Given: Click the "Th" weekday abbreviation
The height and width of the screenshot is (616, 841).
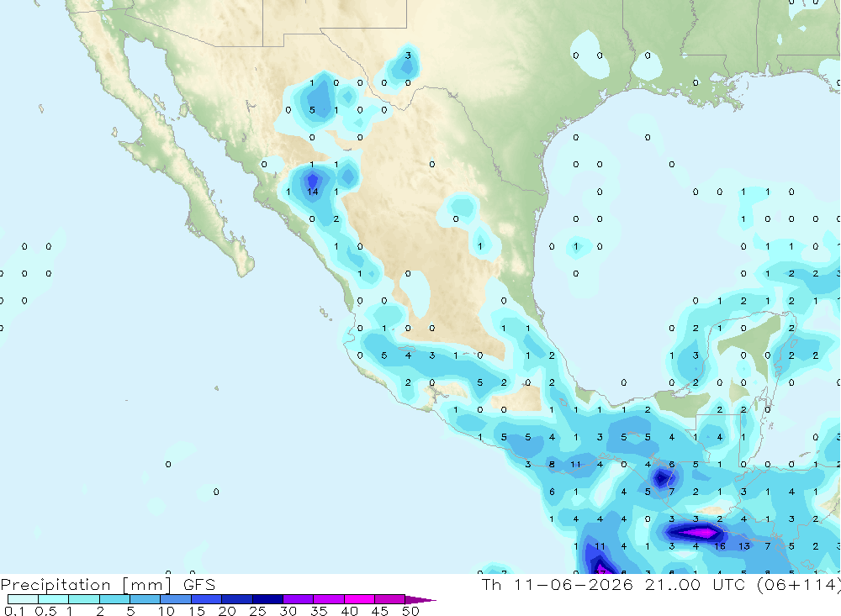Looking at the screenshot, I should (x=491, y=584).
